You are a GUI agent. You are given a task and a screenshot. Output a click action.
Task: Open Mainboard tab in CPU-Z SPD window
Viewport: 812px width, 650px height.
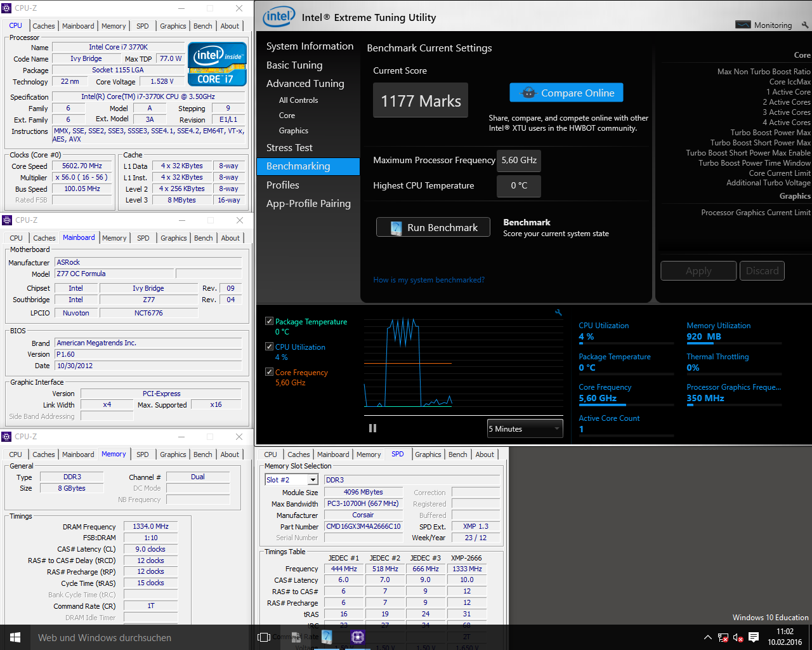pyautogui.click(x=333, y=454)
